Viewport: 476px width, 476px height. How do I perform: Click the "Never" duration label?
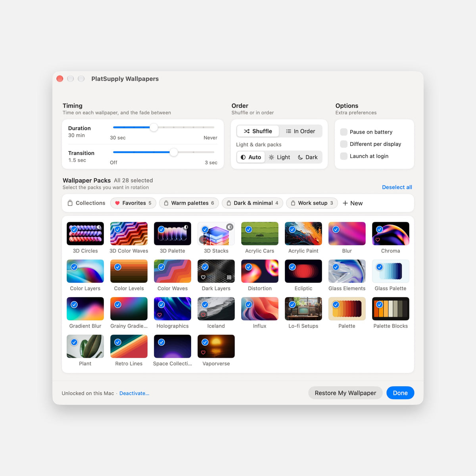pyautogui.click(x=210, y=138)
